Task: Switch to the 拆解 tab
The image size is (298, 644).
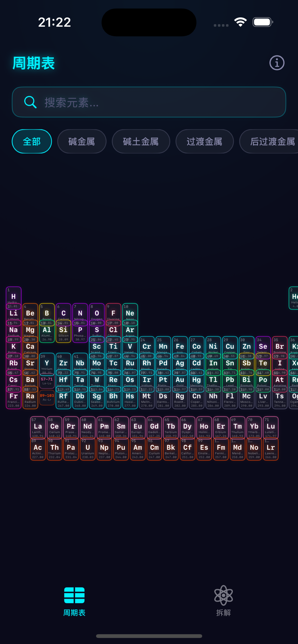Action: pos(223,602)
